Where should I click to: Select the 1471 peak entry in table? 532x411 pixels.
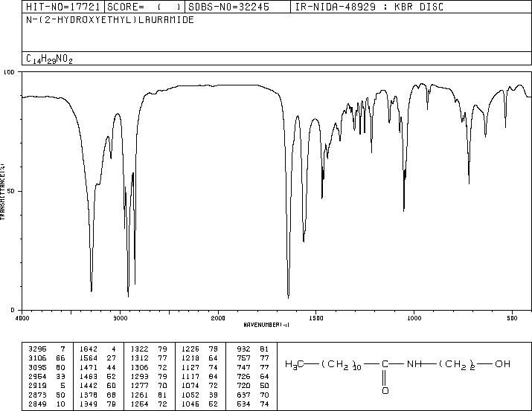tap(97, 367)
